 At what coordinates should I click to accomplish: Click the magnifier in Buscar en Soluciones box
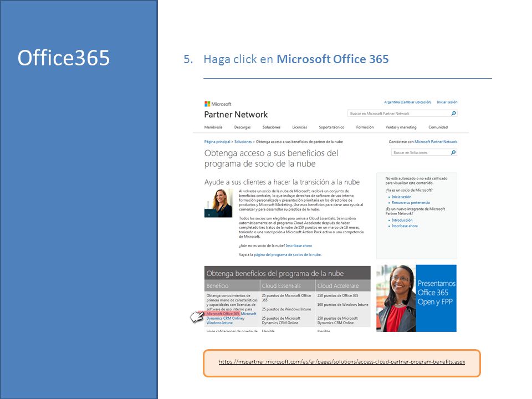click(453, 153)
